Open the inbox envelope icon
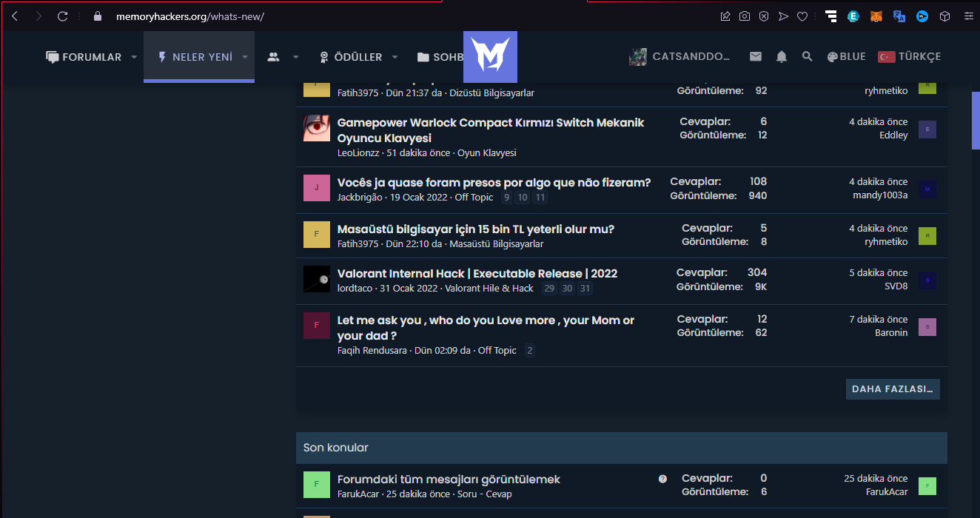 click(756, 56)
